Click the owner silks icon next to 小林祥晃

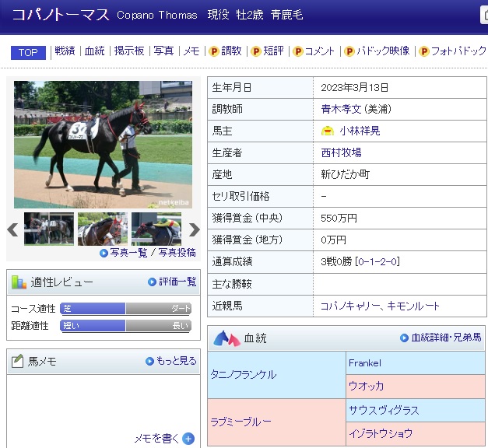pos(328,131)
